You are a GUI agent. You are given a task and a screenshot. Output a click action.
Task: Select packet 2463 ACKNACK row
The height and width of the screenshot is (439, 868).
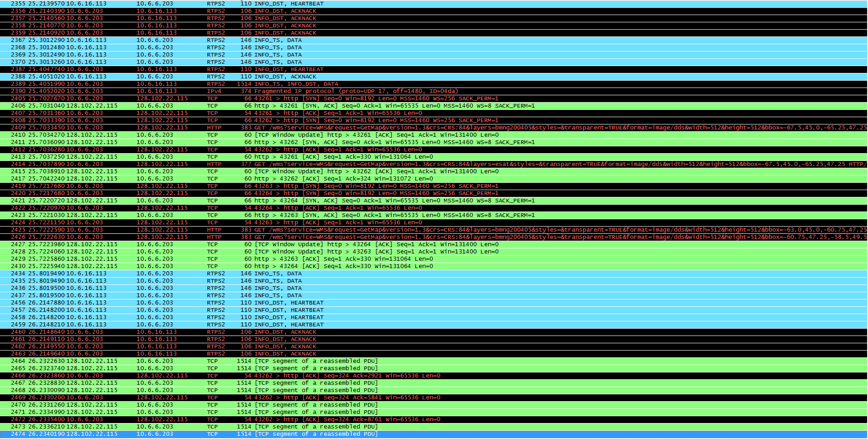(x=434, y=354)
